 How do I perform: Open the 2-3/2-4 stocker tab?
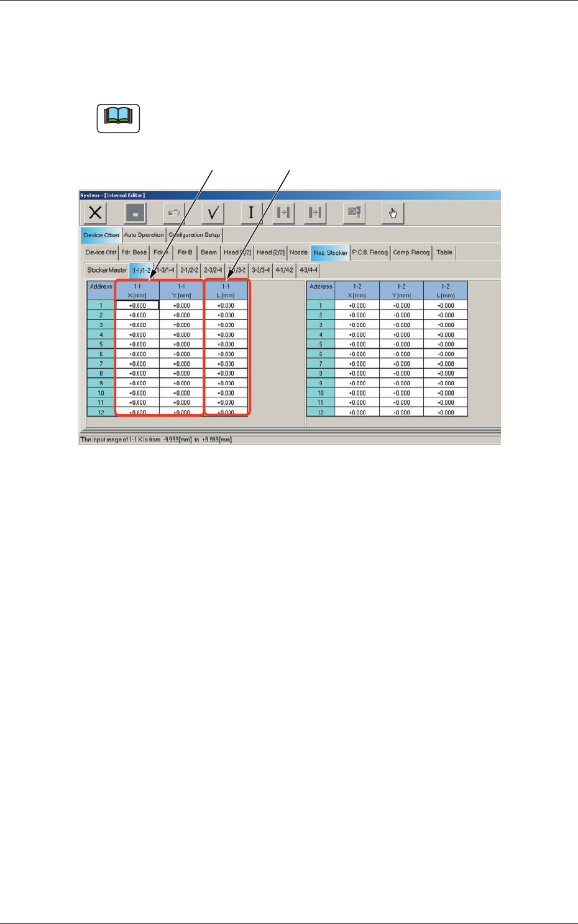click(x=213, y=270)
